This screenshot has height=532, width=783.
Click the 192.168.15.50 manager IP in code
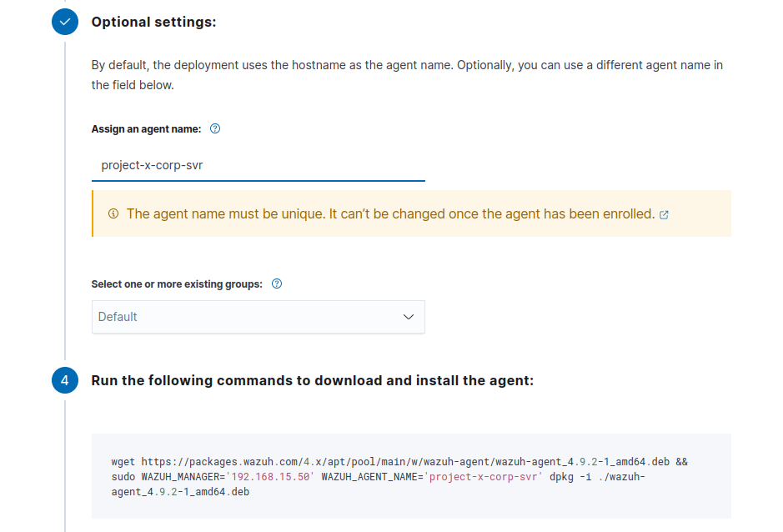coord(271,476)
